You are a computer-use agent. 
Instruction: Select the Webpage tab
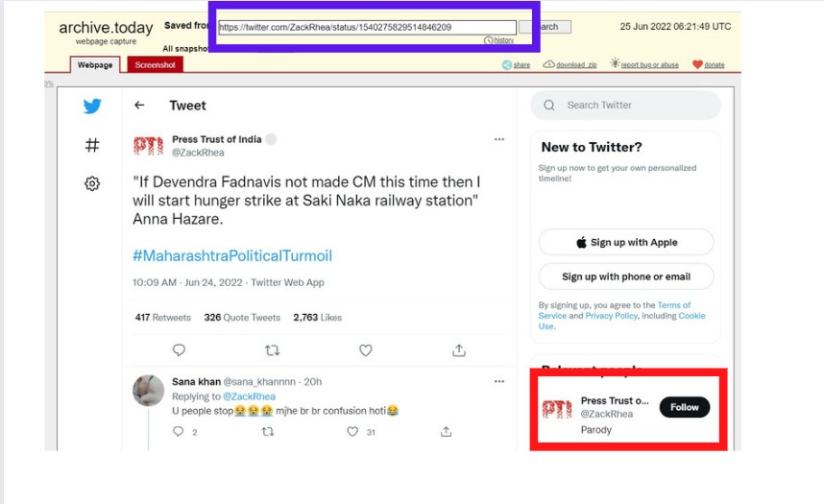pos(94,64)
